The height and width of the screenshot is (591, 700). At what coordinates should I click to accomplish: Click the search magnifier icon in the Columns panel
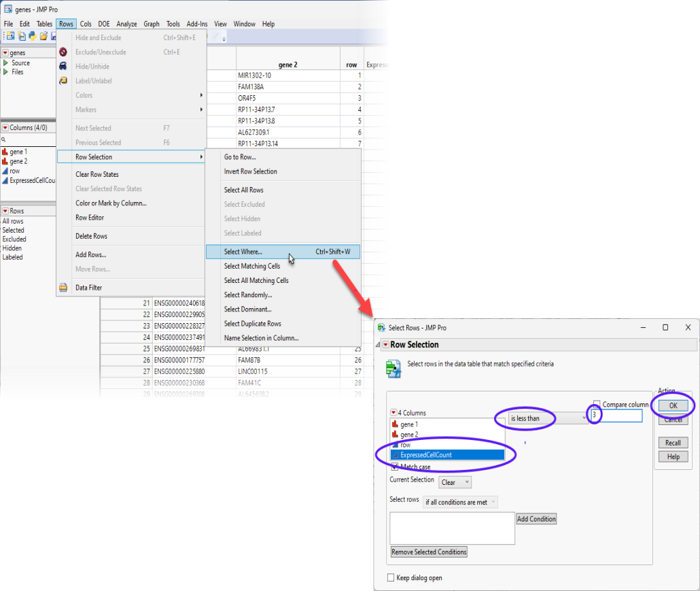3,139
